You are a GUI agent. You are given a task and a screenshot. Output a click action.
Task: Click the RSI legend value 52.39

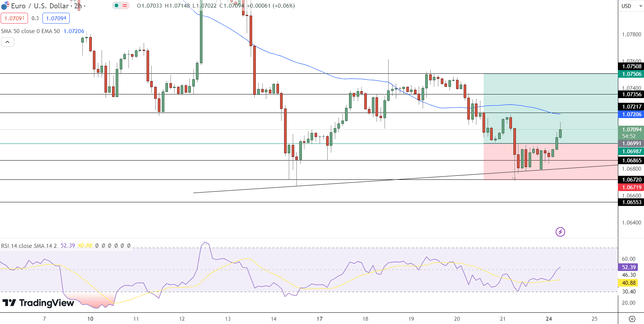click(x=67, y=246)
